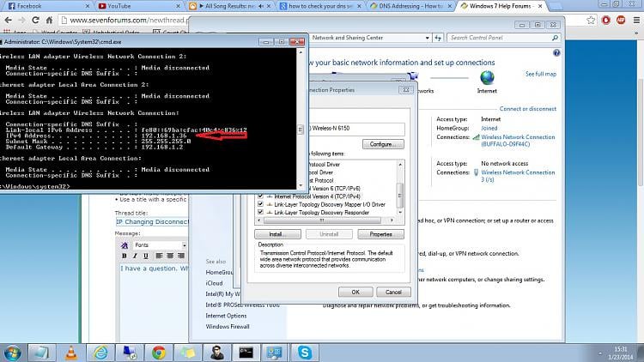The height and width of the screenshot is (362, 644).
Task: Launch Internet Explorer from the taskbar
Action: point(100,353)
